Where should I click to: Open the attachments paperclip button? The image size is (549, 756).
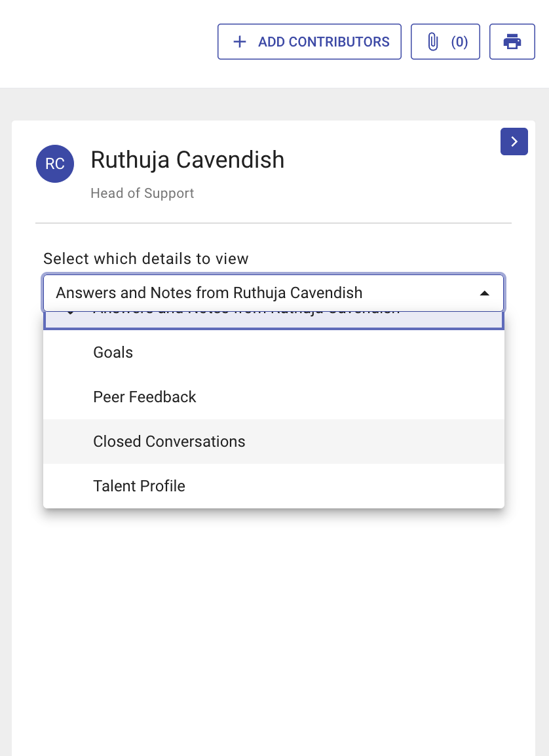[x=445, y=42]
